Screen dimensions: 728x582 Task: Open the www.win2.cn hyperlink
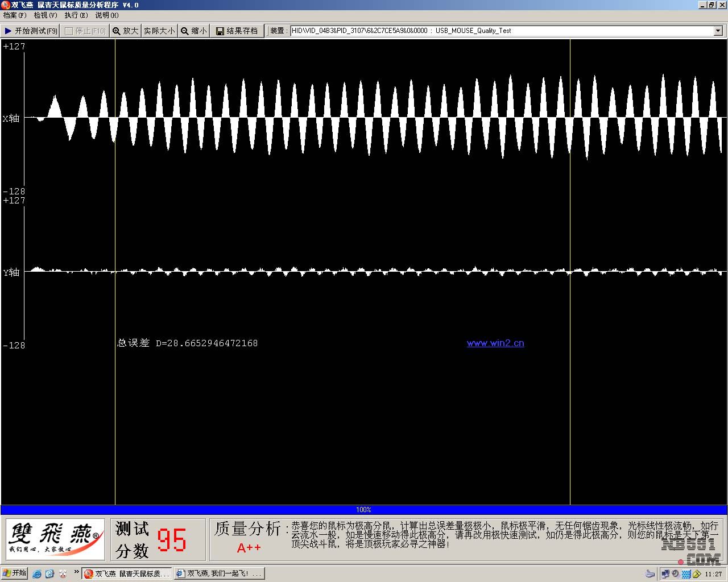point(495,343)
